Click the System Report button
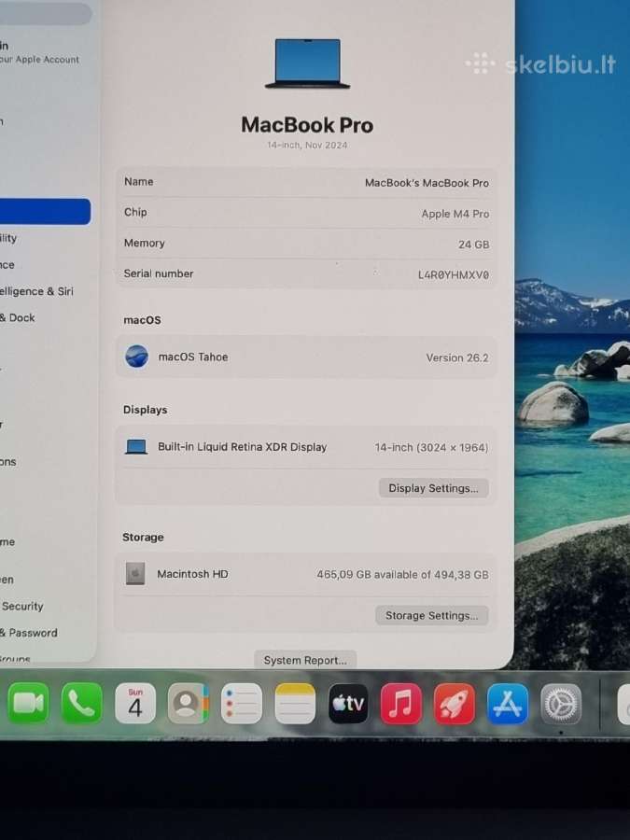Image resolution: width=630 pixels, height=840 pixels. pos(305,660)
